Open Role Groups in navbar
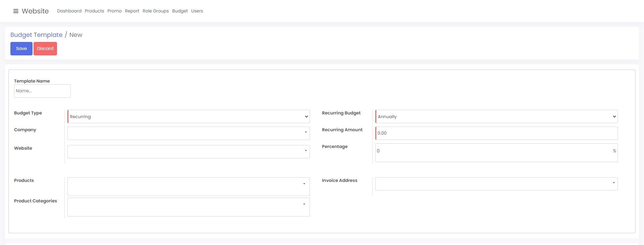Viewport: 644px width, 245px height. pos(156,11)
